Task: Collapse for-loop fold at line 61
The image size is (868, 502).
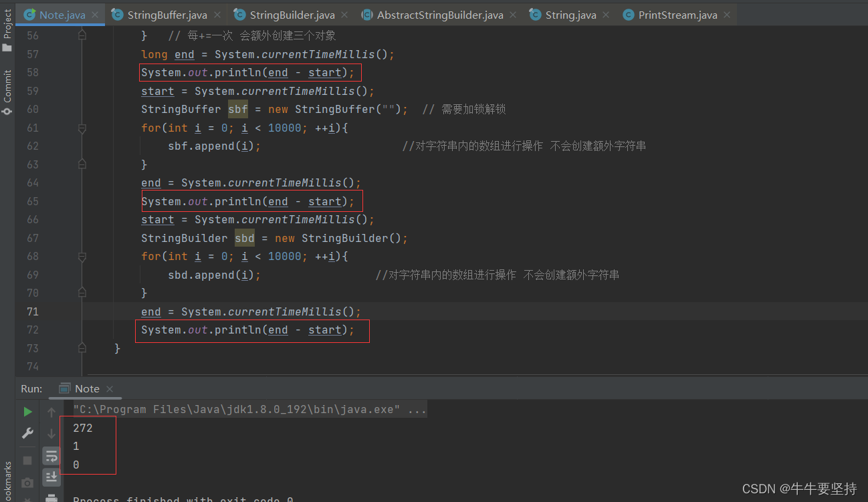Action: coord(82,128)
